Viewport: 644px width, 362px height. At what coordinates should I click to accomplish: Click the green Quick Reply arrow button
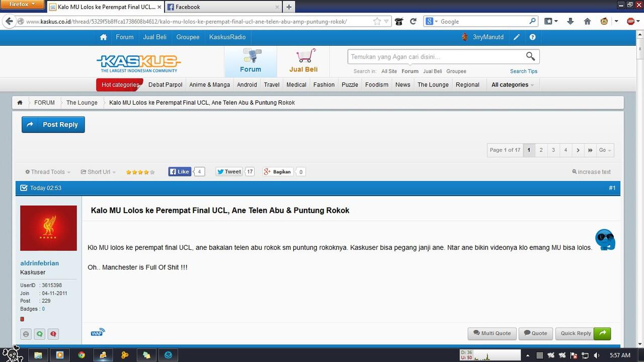pos(602,333)
